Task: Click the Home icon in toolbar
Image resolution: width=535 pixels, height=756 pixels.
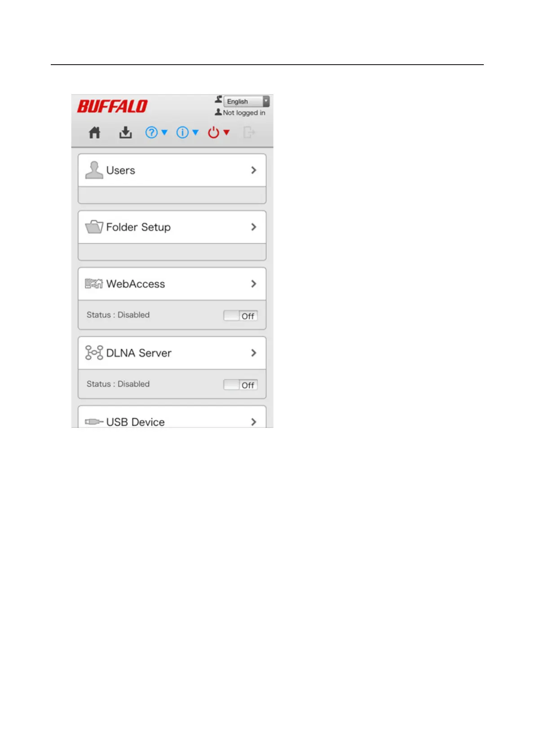Action: [94, 132]
